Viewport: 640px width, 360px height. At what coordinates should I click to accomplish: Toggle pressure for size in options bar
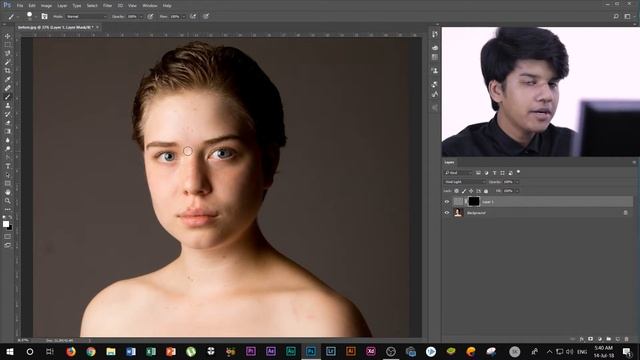(x=206, y=16)
